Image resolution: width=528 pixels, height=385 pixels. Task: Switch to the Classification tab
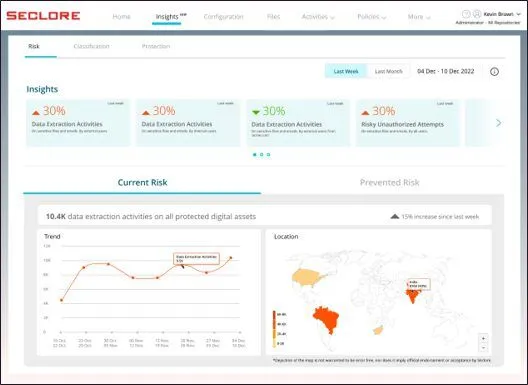(91, 46)
